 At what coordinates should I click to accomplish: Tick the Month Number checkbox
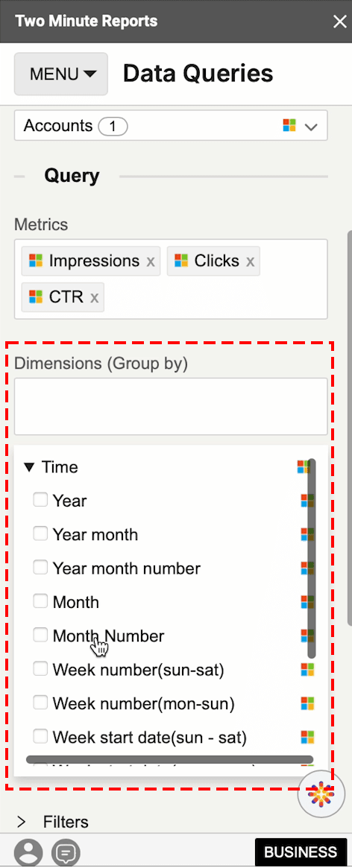click(40, 636)
